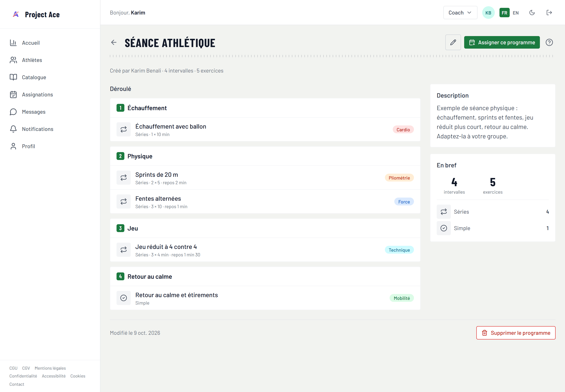Open the CGU footer link
Viewport: 565px width, 392px height.
pyautogui.click(x=13, y=368)
